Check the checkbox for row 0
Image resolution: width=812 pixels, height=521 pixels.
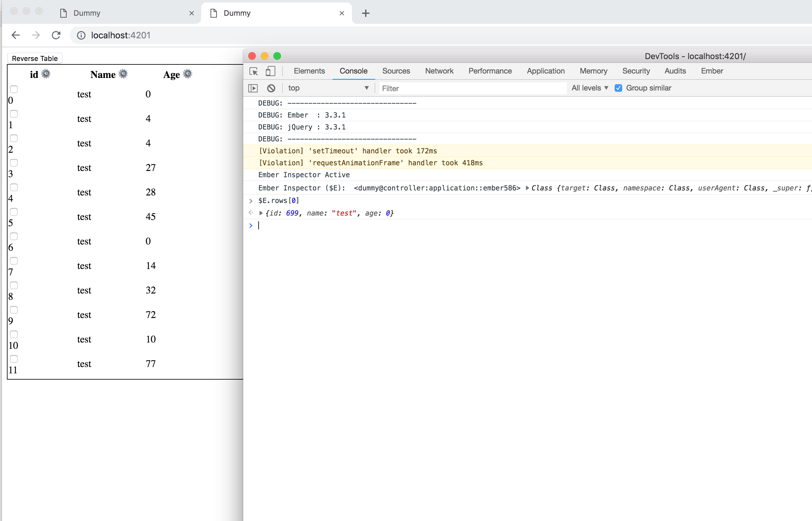[14, 89]
